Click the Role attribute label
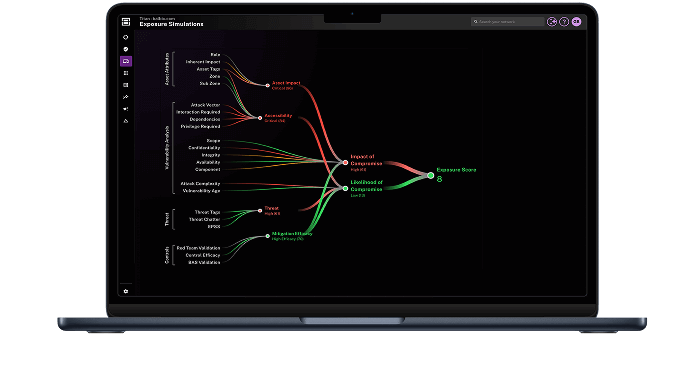 pos(215,55)
